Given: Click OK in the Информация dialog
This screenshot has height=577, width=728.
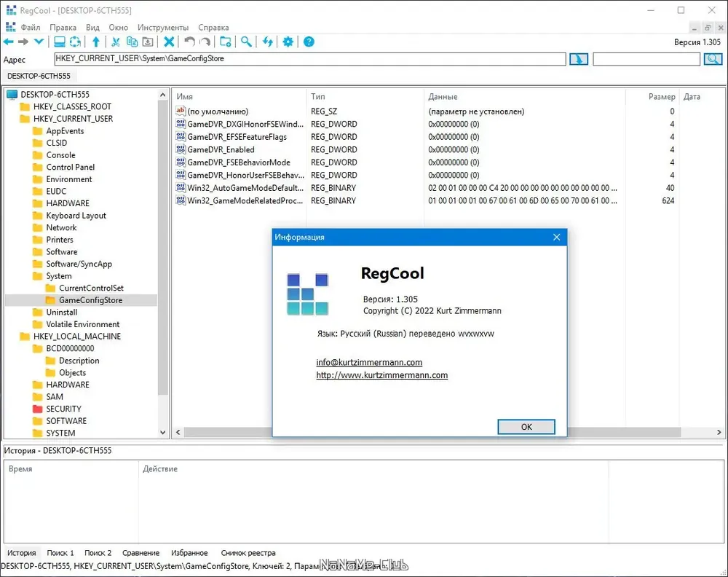Looking at the screenshot, I should tap(526, 426).
